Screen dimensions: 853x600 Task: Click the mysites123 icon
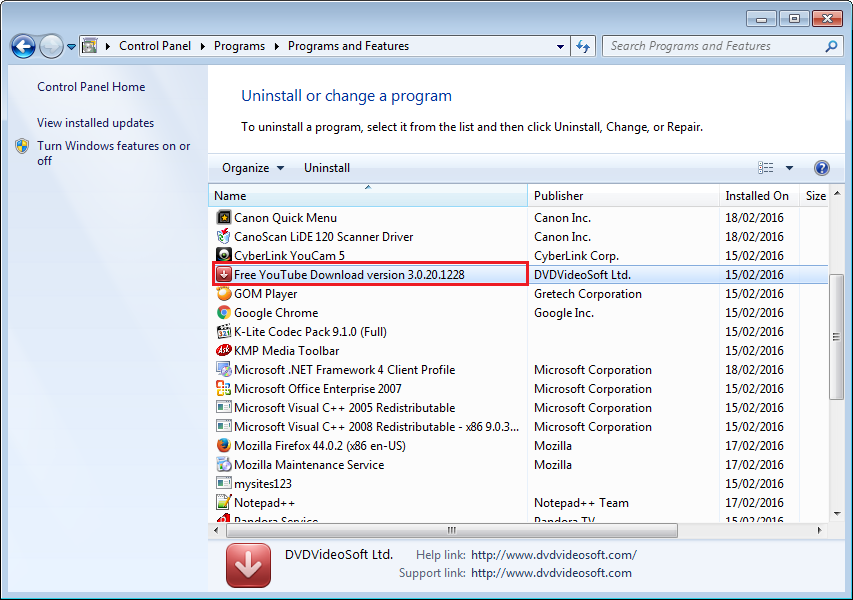click(x=224, y=483)
